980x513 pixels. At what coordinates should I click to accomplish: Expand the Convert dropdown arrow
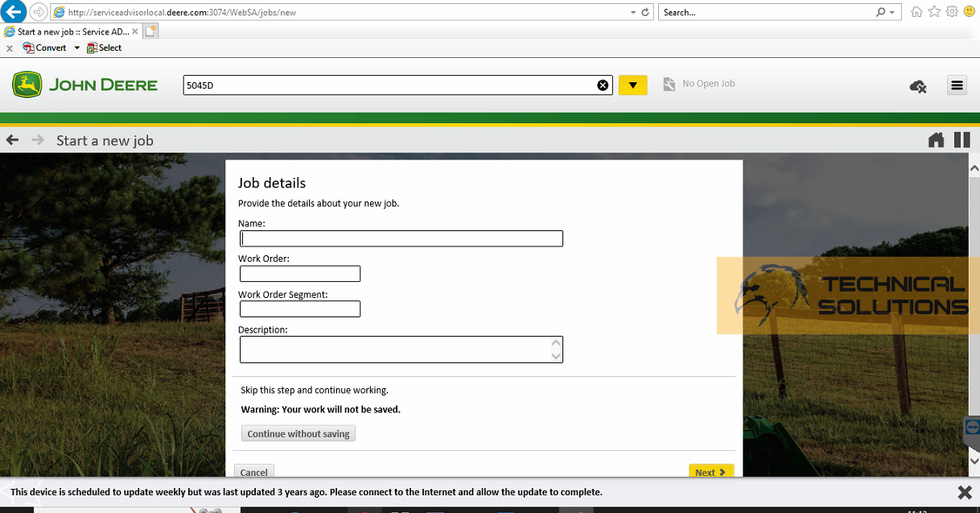[76, 48]
